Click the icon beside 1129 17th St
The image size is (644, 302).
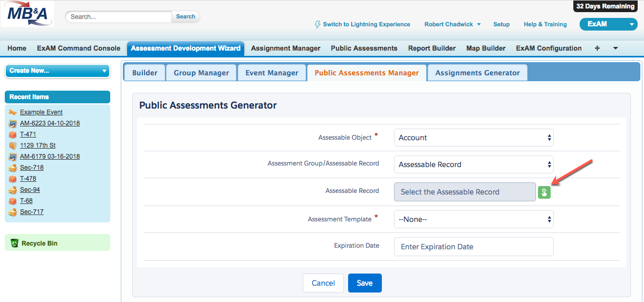tap(13, 145)
